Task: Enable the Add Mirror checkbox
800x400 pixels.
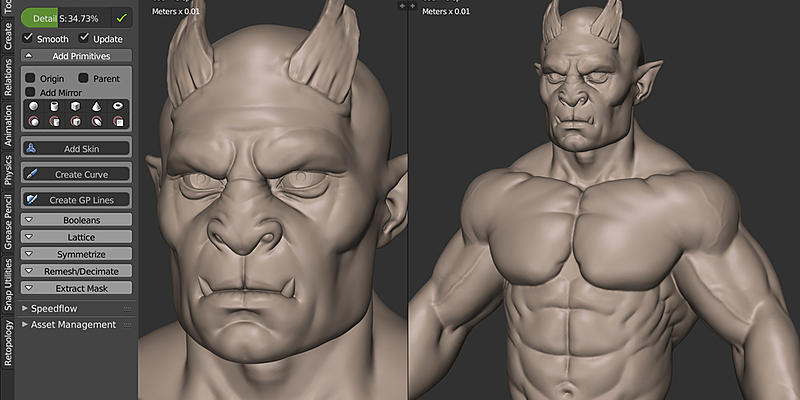Action: pos(30,92)
